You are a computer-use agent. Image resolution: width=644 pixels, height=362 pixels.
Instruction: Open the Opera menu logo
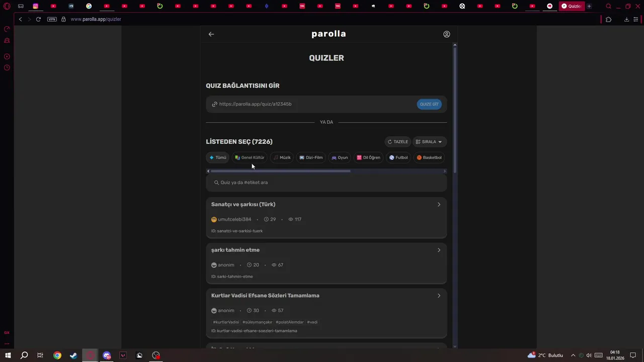pyautogui.click(x=7, y=6)
